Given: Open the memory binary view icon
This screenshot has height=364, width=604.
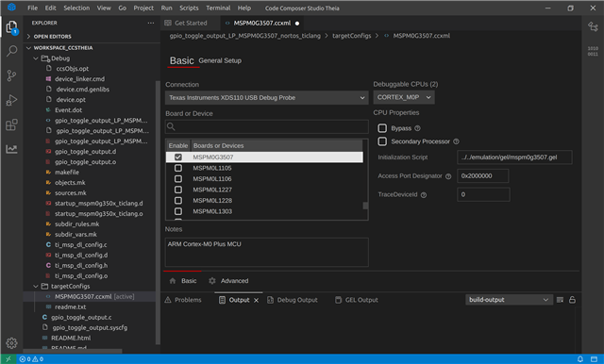Looking at the screenshot, I should point(593,51).
